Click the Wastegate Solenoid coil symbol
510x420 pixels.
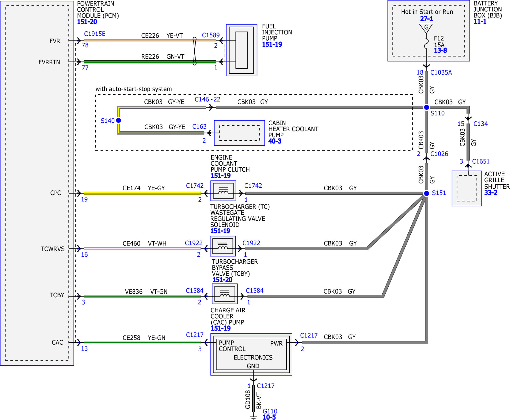point(223,246)
